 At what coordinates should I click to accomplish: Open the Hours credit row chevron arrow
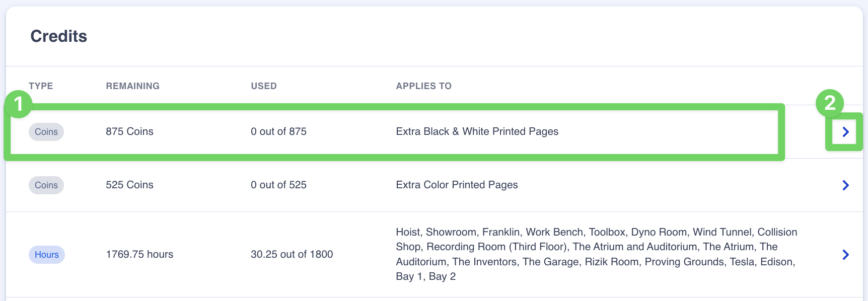(x=845, y=255)
